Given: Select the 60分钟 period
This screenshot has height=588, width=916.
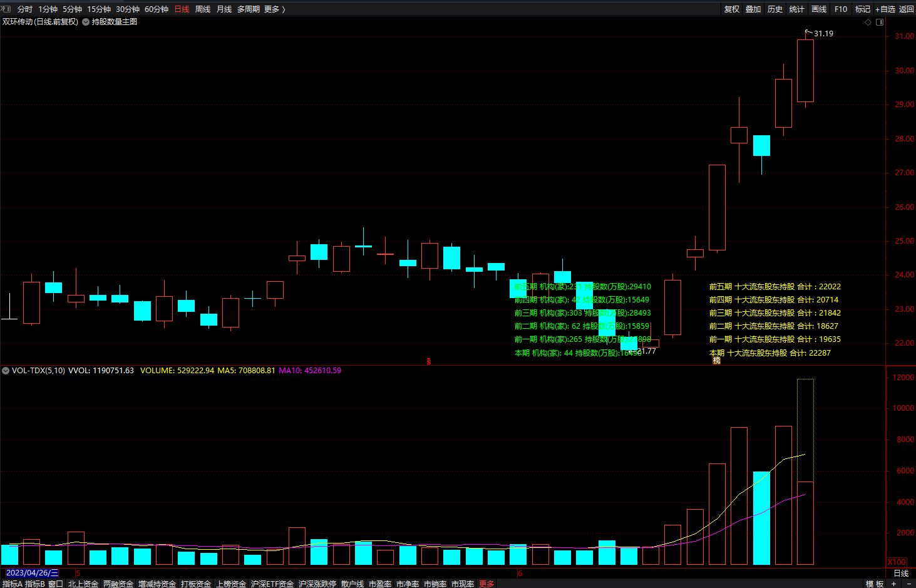Looking at the screenshot, I should point(157,9).
